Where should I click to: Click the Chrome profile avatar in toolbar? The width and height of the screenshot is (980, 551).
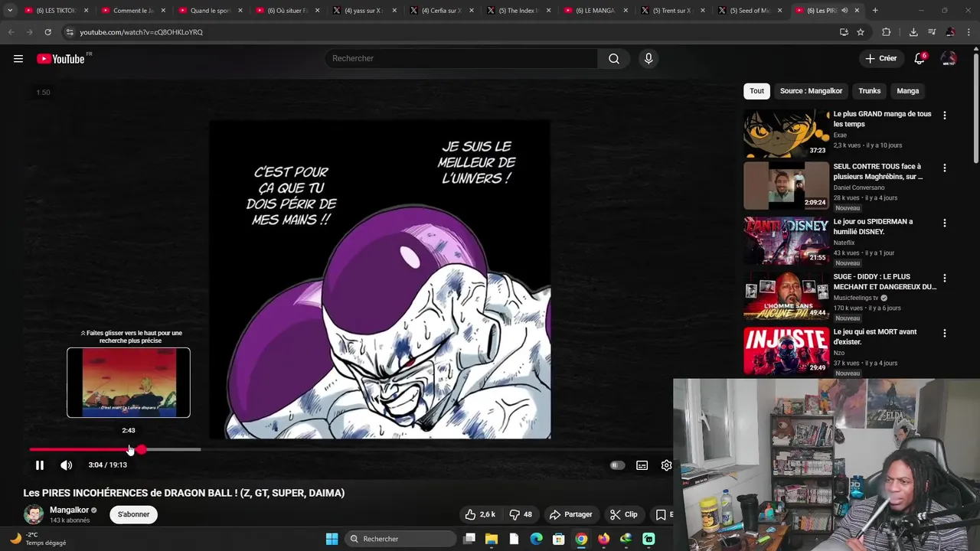click(x=950, y=32)
